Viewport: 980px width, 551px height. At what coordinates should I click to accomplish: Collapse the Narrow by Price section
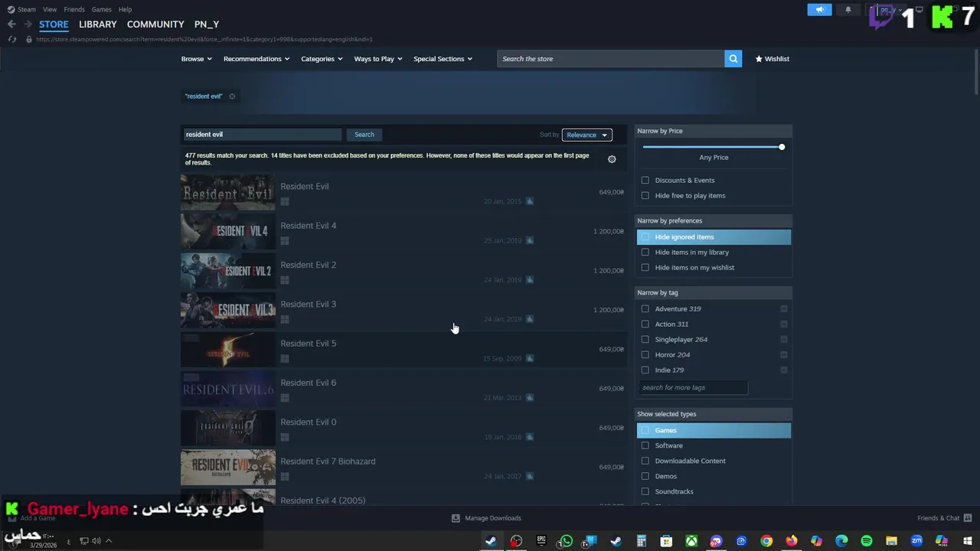[x=714, y=131]
